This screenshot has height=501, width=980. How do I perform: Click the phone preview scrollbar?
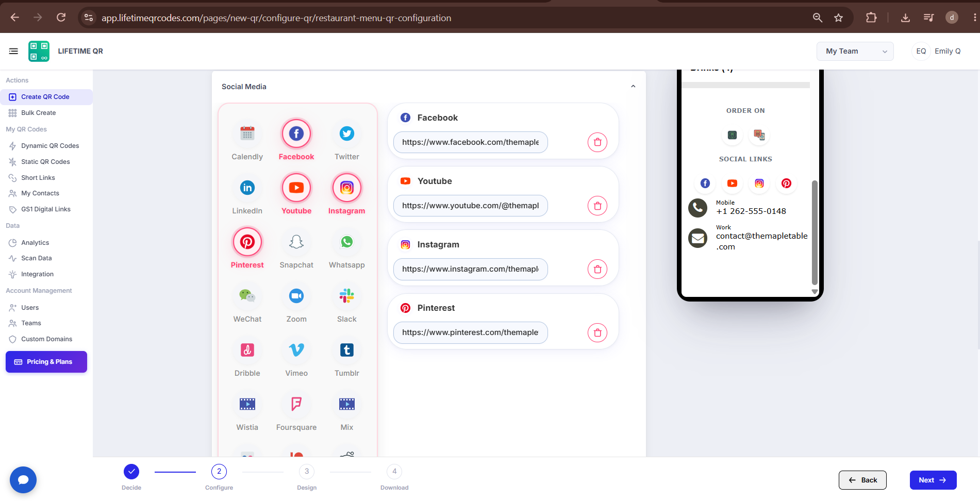[815, 232]
